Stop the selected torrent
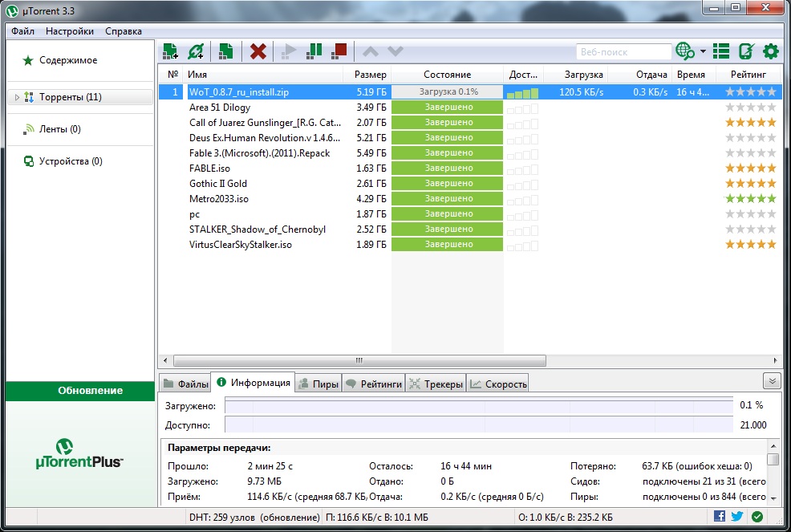This screenshot has height=532, width=791. point(339,51)
